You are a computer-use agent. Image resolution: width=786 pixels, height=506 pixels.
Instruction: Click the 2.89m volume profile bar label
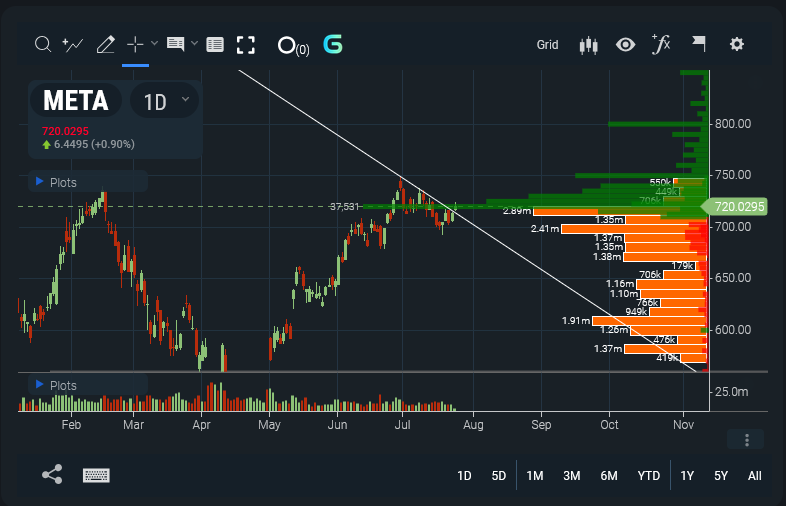[517, 211]
